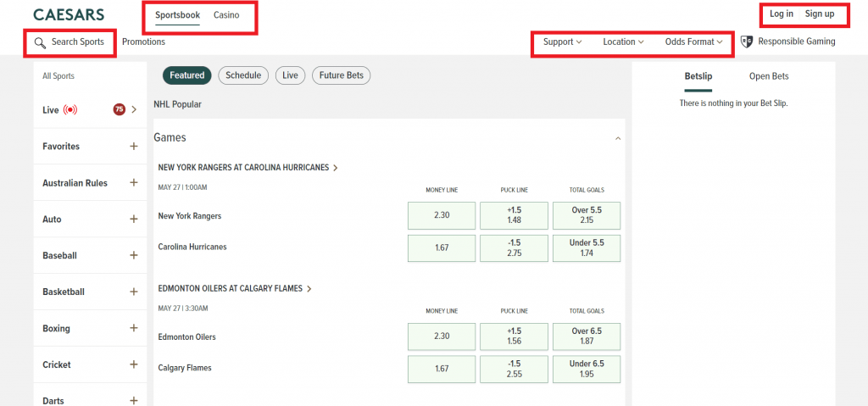The image size is (868, 406).
Task: Bet Carolina Hurricanes -1.5 puck line
Action: pos(515,248)
